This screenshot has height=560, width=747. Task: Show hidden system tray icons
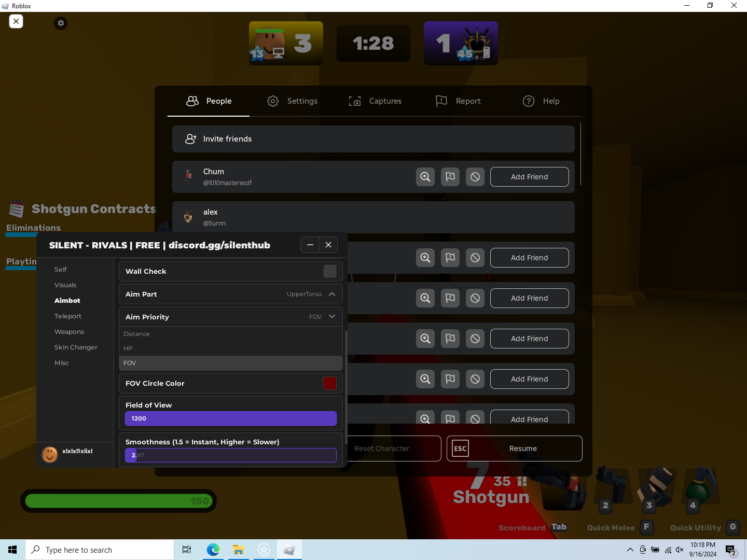coord(630,550)
